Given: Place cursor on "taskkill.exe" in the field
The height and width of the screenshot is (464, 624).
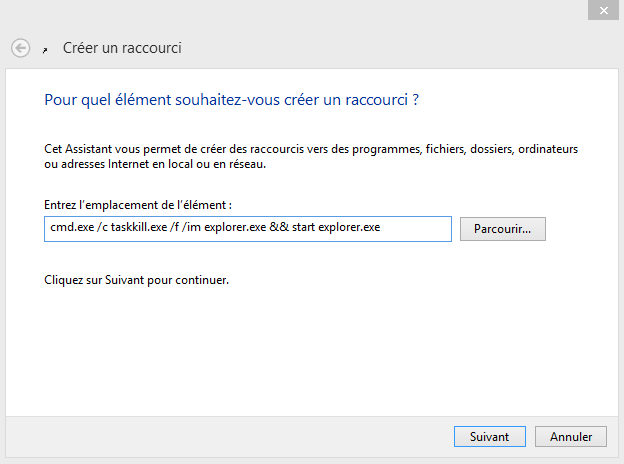Looking at the screenshot, I should pyautogui.click(x=138, y=227).
